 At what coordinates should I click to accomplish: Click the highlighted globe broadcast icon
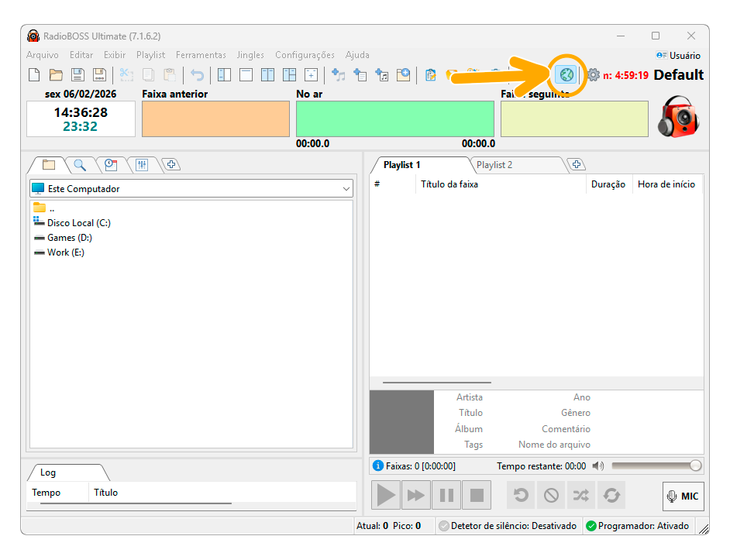tap(566, 75)
